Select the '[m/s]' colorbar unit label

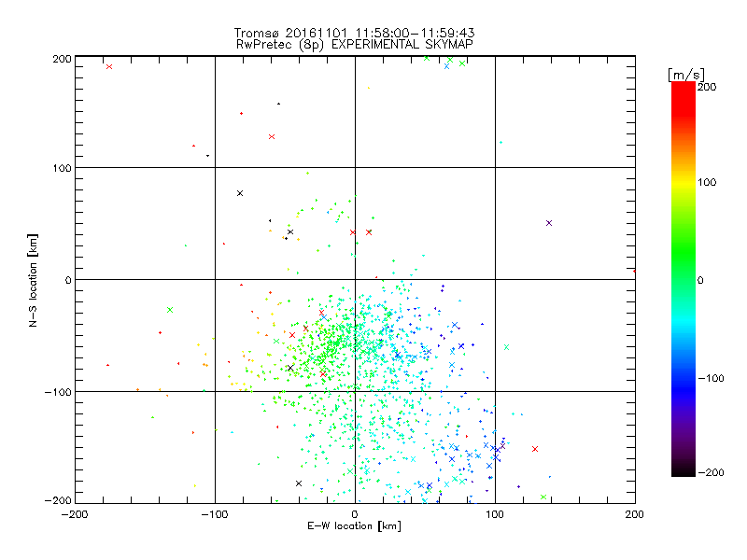pos(686,76)
